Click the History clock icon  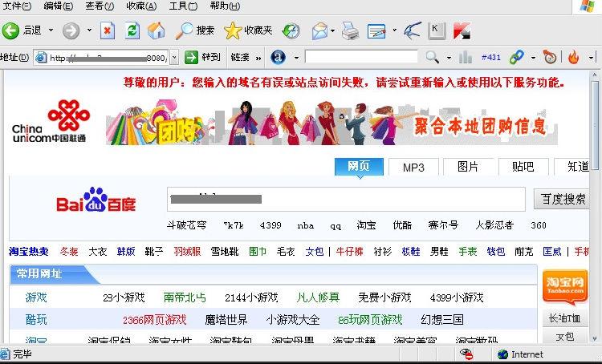point(291,30)
